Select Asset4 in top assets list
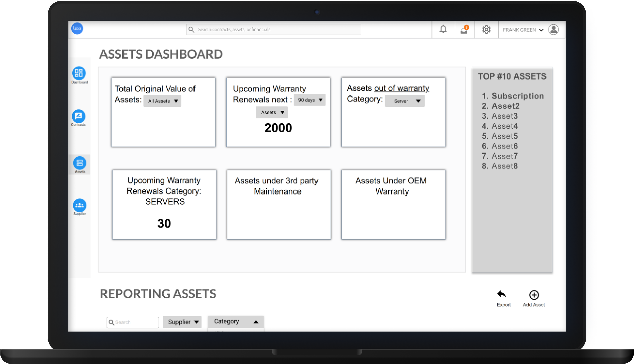634x364 pixels. click(504, 126)
